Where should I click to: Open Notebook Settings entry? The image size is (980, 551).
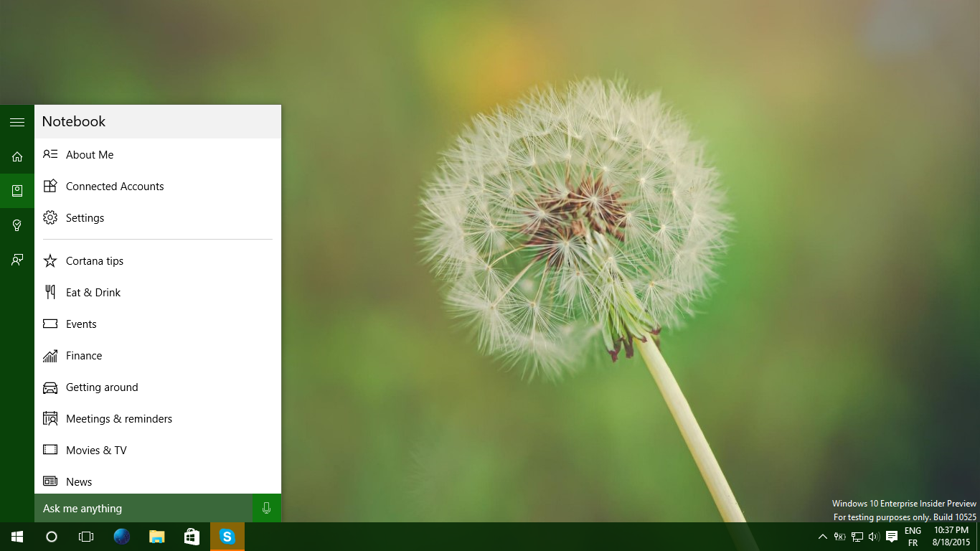point(158,217)
